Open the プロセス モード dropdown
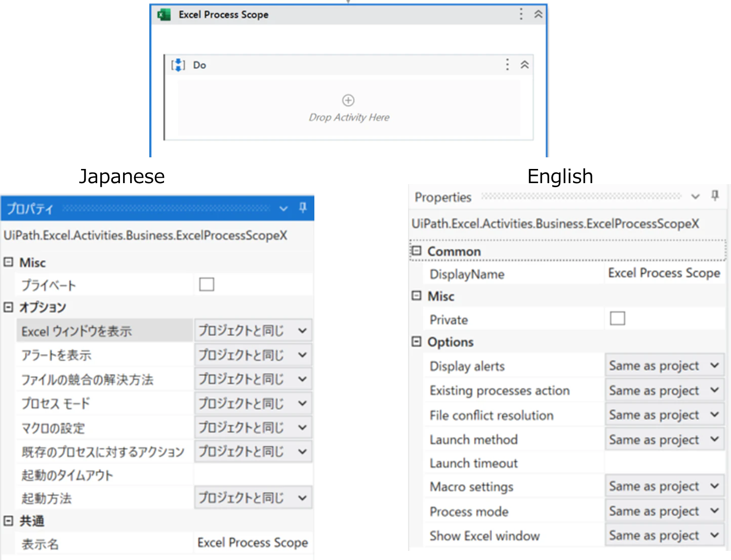This screenshot has width=731, height=560. 253,403
